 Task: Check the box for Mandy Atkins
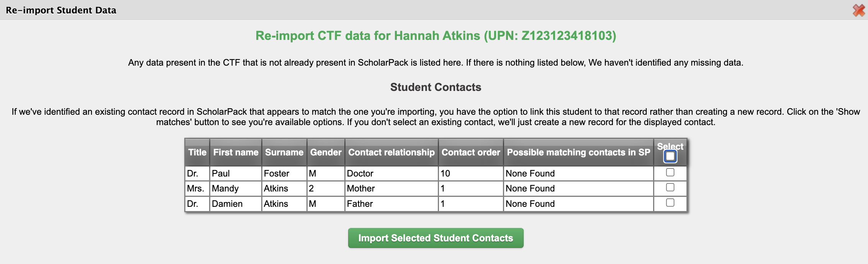pos(670,187)
